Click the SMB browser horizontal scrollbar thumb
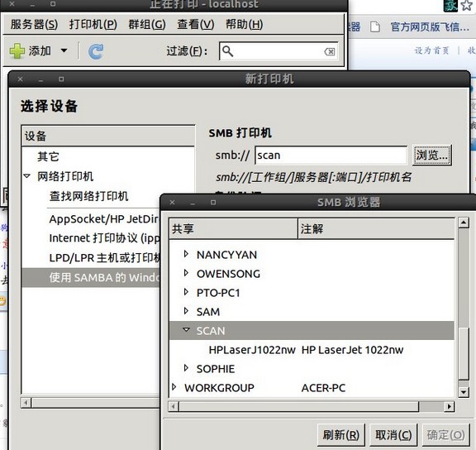This screenshot has height=450, width=476. point(298,406)
